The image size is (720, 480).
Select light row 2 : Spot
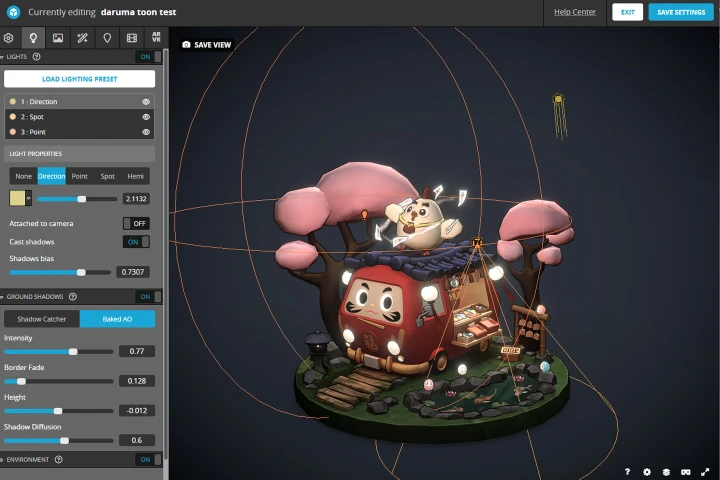click(79, 117)
